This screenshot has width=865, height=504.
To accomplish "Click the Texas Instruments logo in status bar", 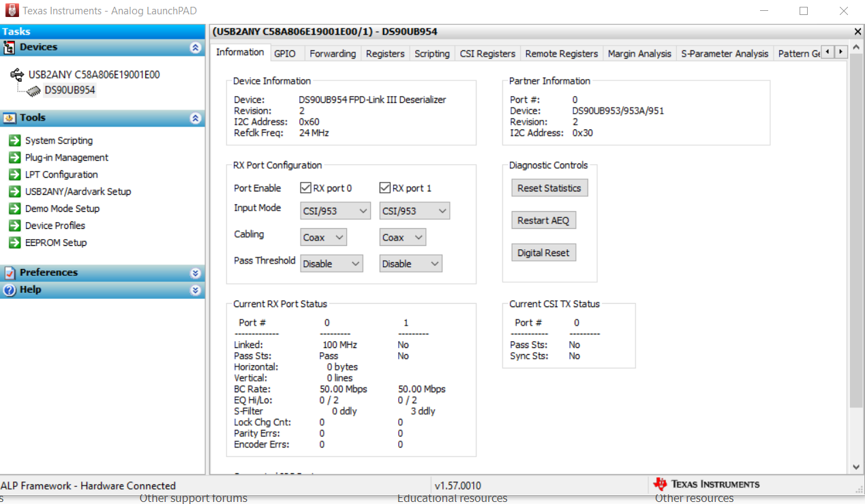I will (x=661, y=484).
